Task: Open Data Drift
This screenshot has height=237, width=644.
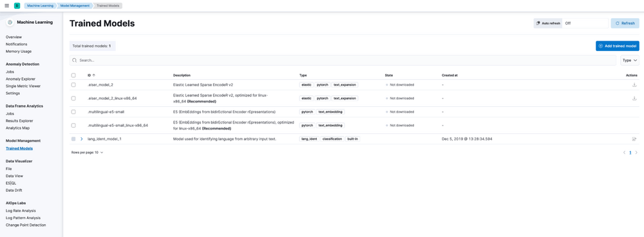Action: point(14,190)
